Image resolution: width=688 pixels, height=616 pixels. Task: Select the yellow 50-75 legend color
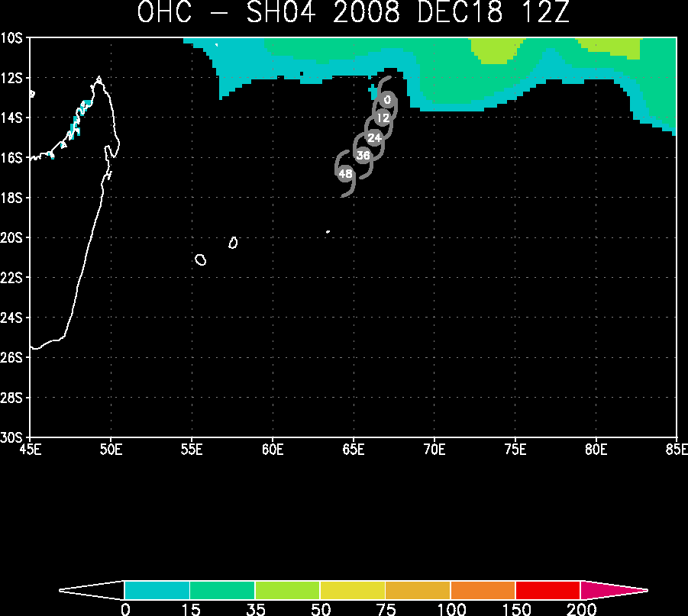(x=352, y=590)
